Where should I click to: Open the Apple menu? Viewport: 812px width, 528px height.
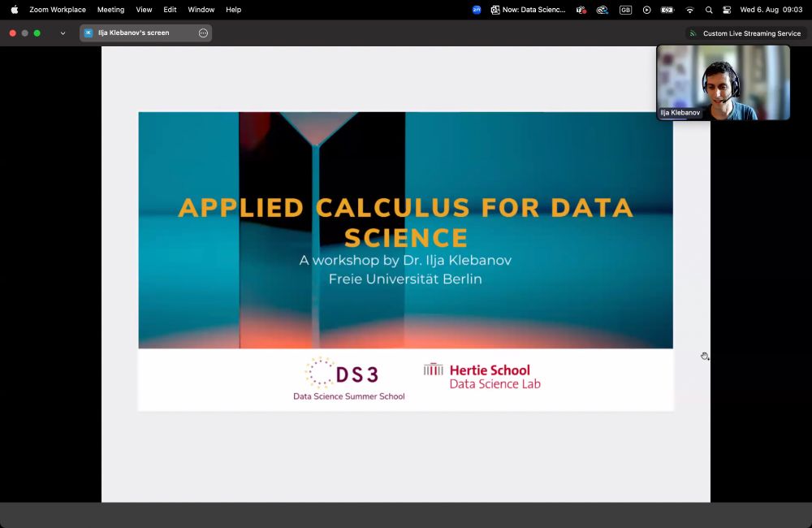tap(15, 9)
